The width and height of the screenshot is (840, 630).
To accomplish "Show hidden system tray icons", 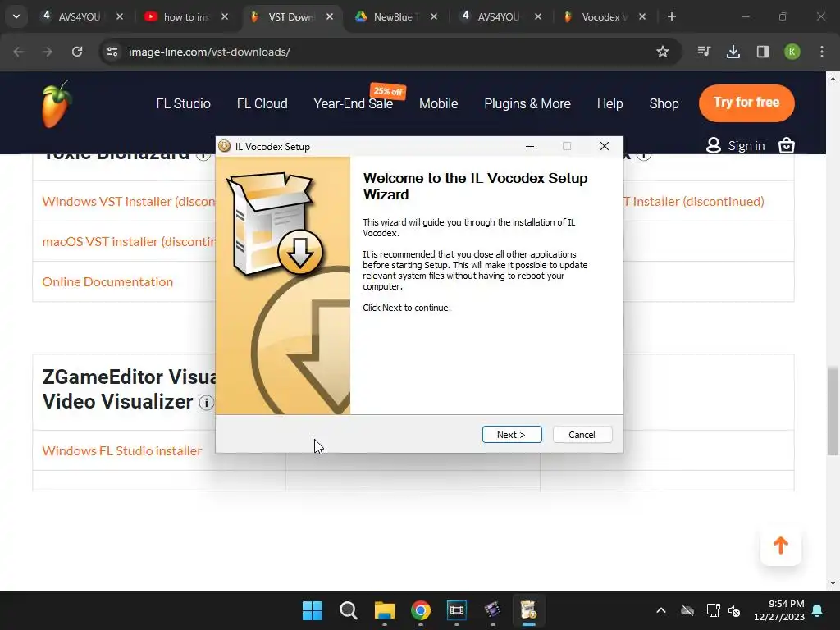I will pos(661,610).
